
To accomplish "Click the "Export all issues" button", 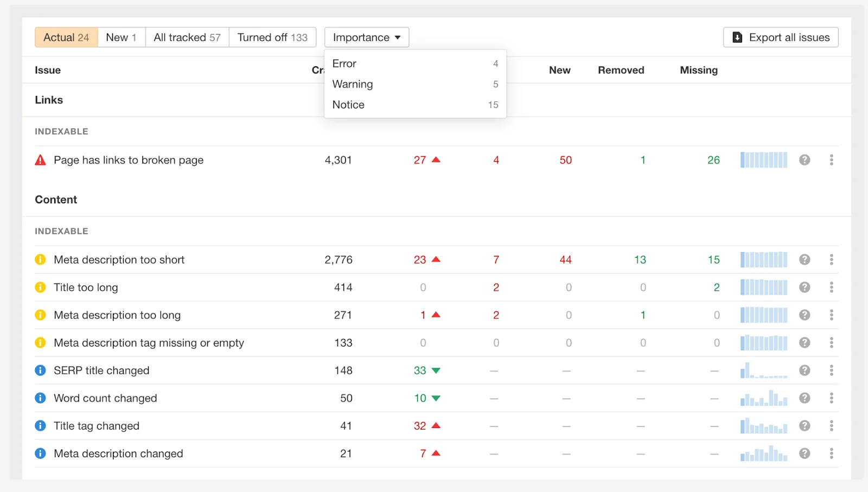I will click(x=780, y=37).
